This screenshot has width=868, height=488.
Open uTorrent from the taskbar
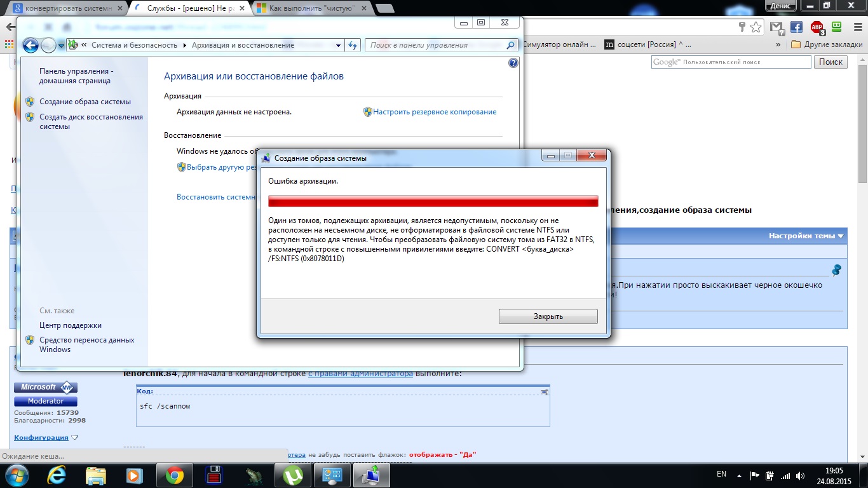coord(293,475)
